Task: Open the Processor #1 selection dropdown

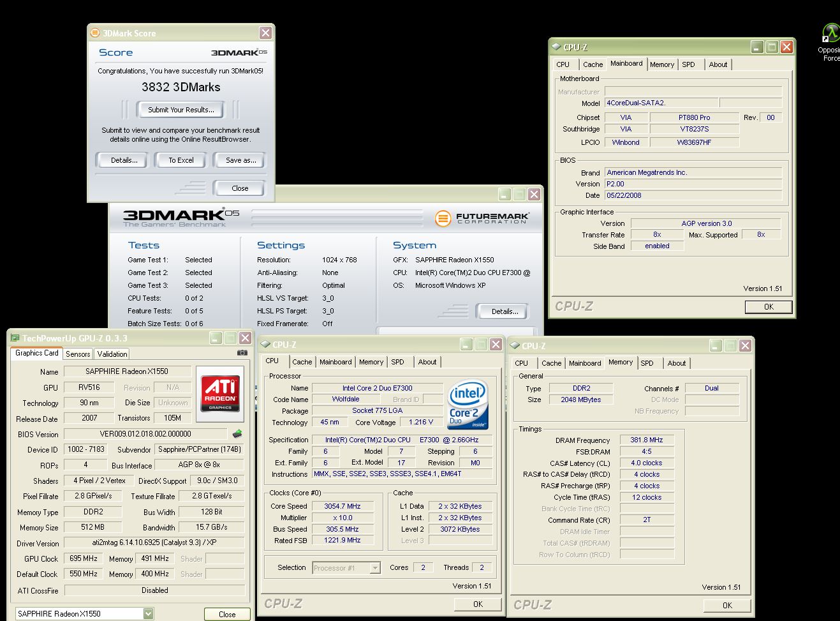Action: [x=375, y=567]
